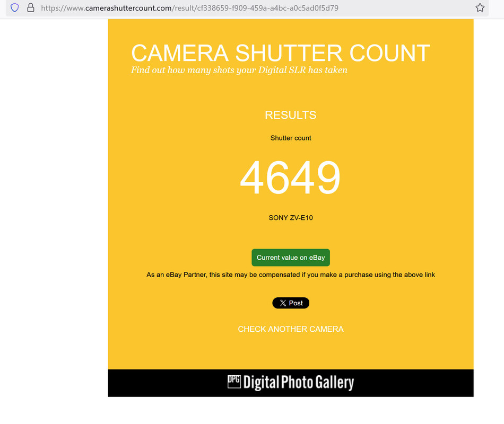The height and width of the screenshot is (424, 504).
Task: Click the shield tracking protection icon
Action: click(x=15, y=8)
